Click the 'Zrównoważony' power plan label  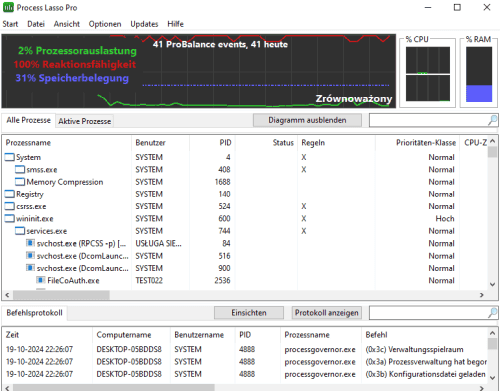354,99
